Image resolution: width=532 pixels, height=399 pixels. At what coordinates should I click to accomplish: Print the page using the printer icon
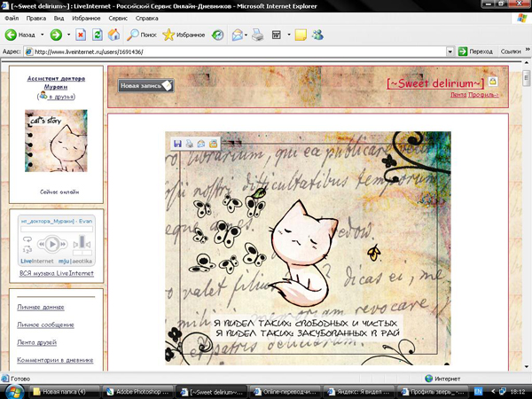point(257,35)
